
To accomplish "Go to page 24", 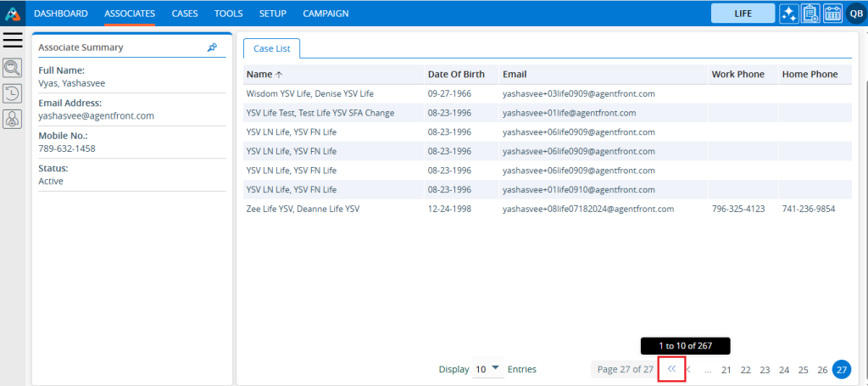I will 784,370.
